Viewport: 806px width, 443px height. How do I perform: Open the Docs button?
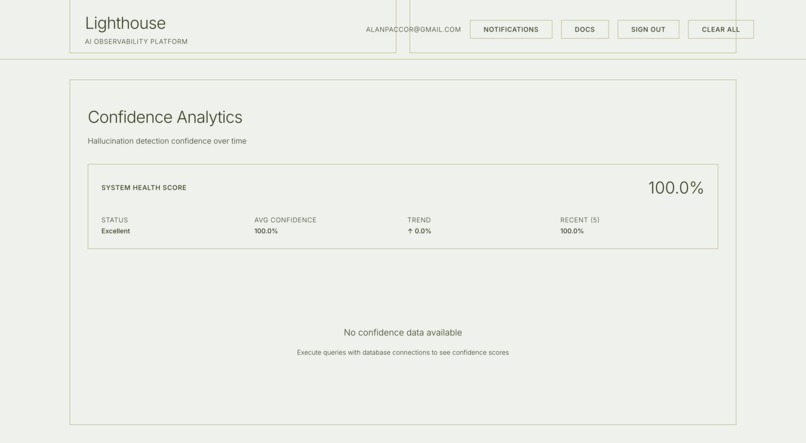coord(584,29)
